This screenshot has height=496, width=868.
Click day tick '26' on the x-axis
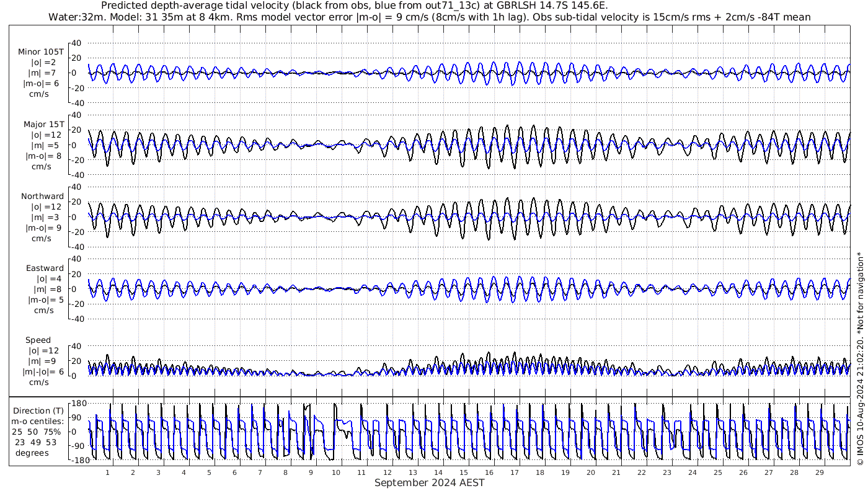(x=743, y=472)
